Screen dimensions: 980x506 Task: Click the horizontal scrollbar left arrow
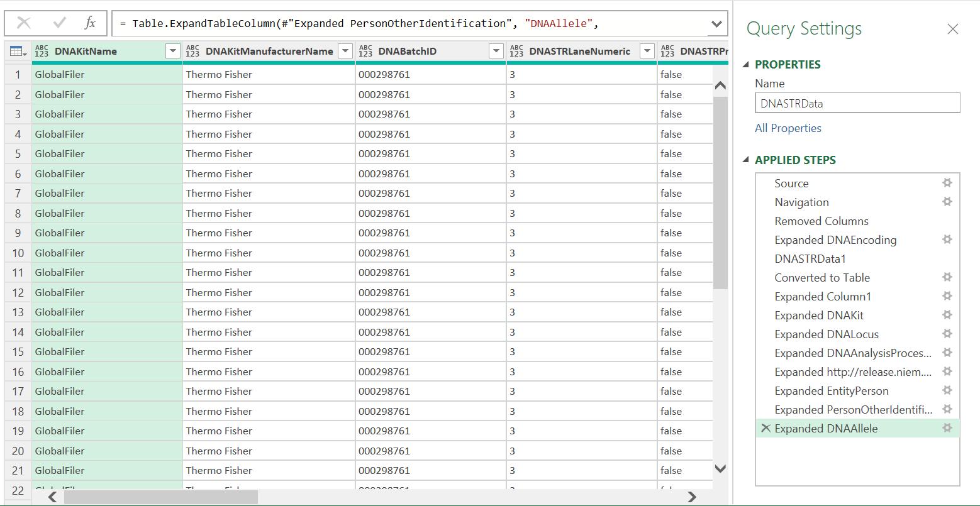click(53, 497)
